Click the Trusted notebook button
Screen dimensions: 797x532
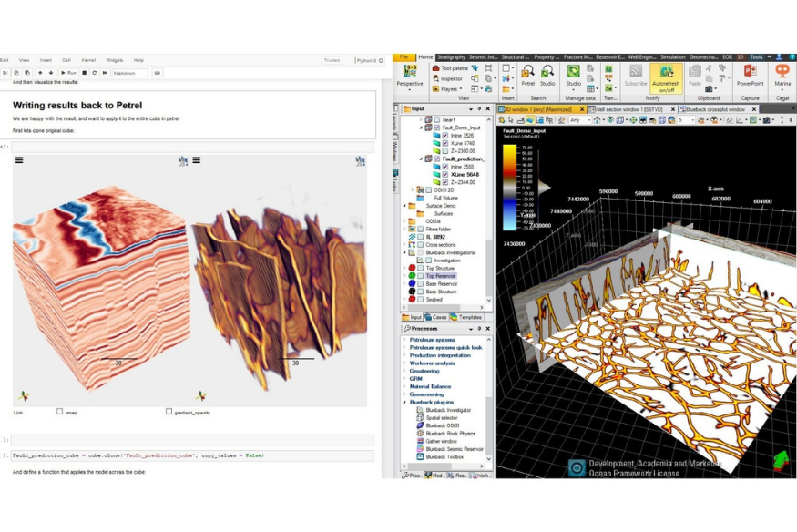tap(332, 60)
